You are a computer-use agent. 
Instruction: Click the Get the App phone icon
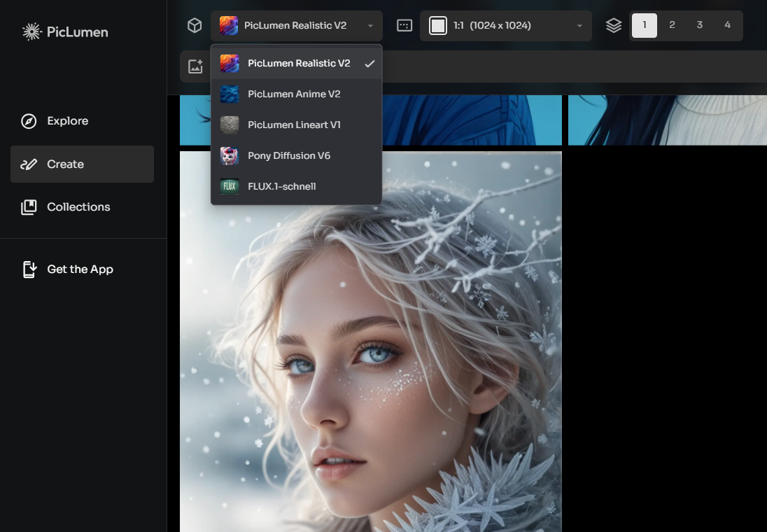(30, 269)
